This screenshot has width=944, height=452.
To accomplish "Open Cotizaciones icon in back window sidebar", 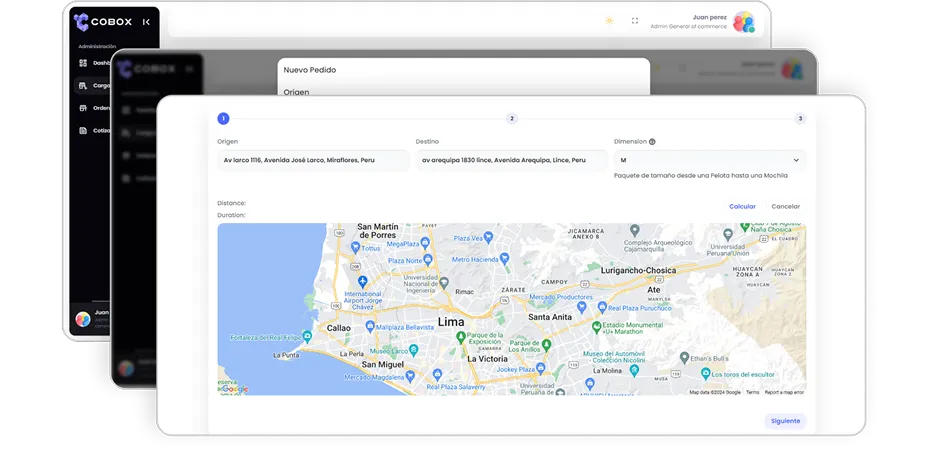I will pyautogui.click(x=83, y=130).
